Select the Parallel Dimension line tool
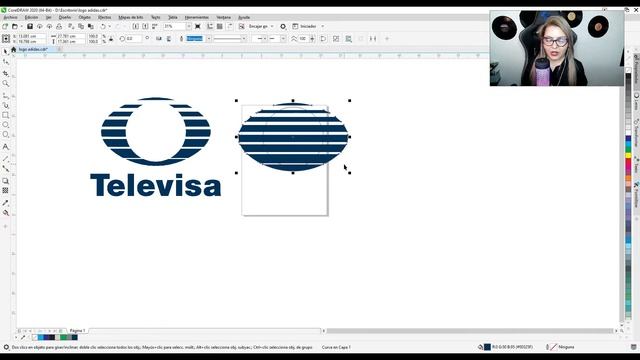This screenshot has width=640, height=360. tap(6, 158)
